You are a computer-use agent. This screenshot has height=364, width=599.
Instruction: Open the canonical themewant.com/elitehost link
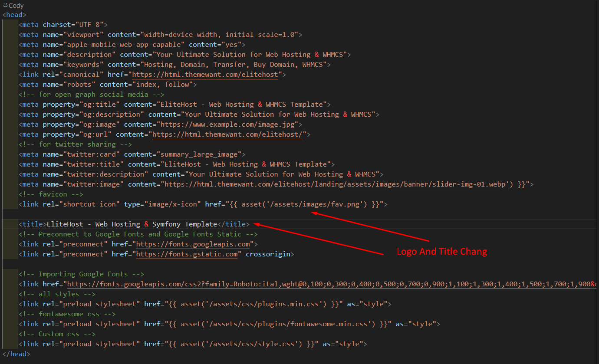(x=205, y=75)
